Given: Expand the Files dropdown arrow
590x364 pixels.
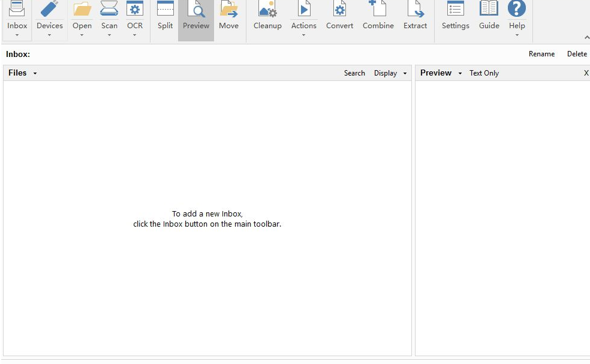Looking at the screenshot, I should [x=35, y=73].
